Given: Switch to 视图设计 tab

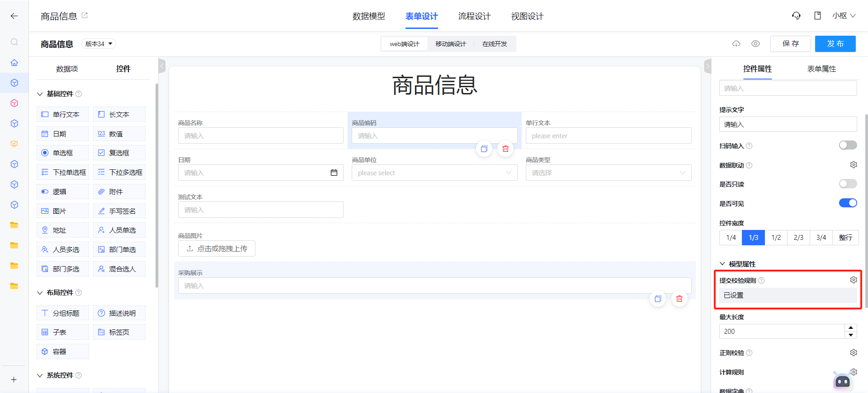Looking at the screenshot, I should coord(527,16).
